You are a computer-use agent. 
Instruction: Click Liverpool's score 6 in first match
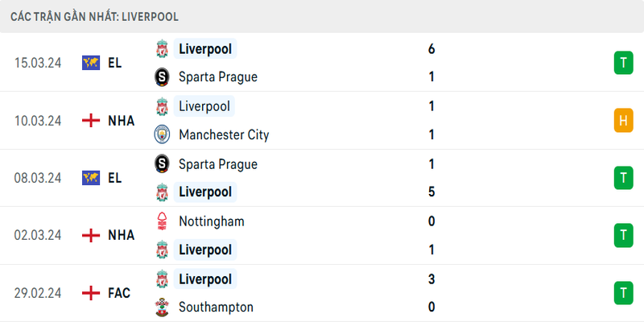pos(431,49)
